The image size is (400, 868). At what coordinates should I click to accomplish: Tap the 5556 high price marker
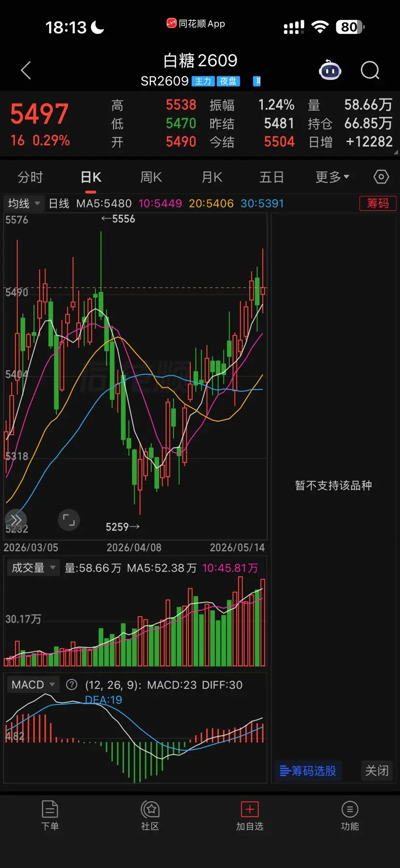[x=118, y=219]
